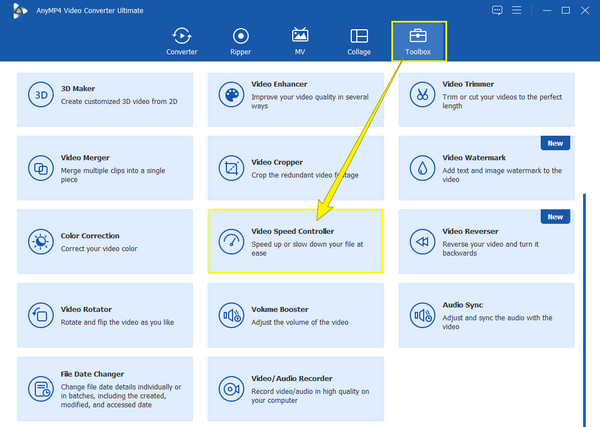The height and width of the screenshot is (427, 600).
Task: Click the 'Video Watermark' title text
Action: click(x=474, y=158)
